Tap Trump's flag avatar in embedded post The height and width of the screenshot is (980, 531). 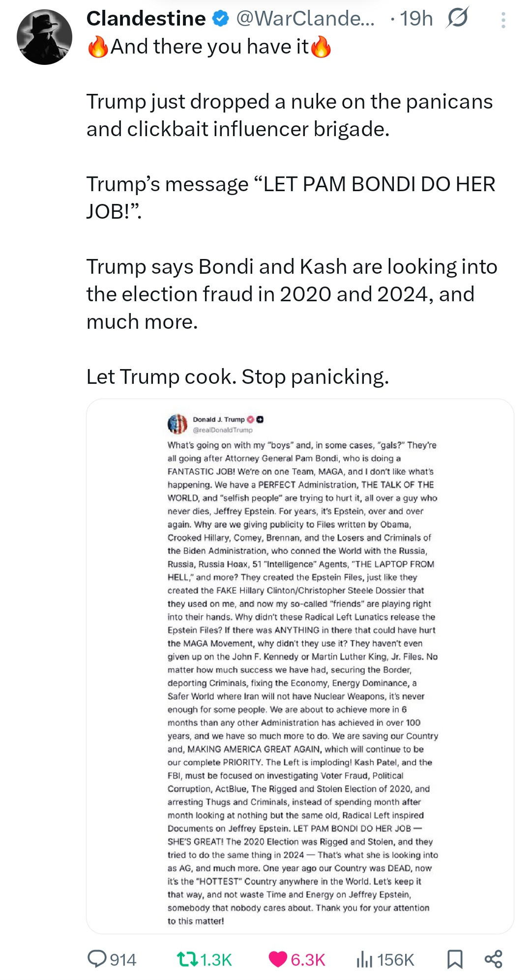(x=177, y=424)
